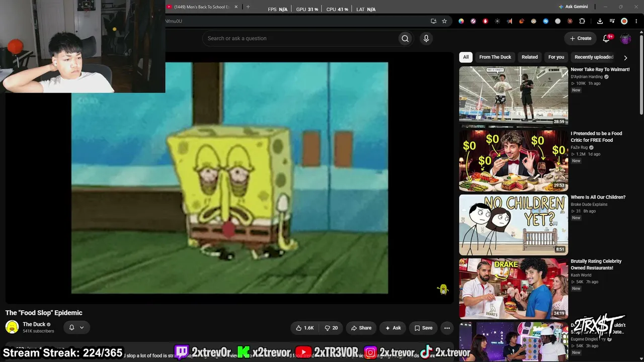Show more filter chips with right chevron
The image size is (644, 362).
625,57
